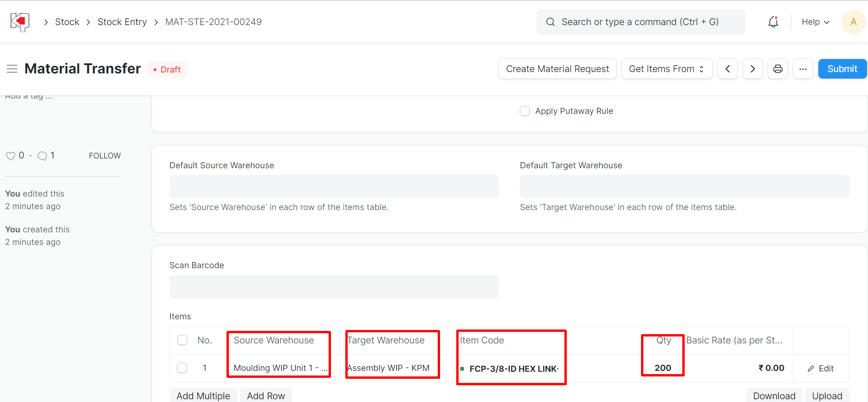Viewport: 868px width, 402px height.
Task: Navigate to Stock breadcrumb
Action: tap(67, 22)
